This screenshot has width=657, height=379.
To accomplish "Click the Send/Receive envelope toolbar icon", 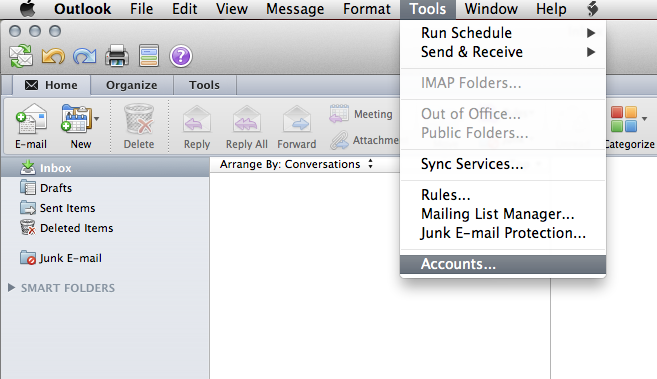I will (x=21, y=56).
